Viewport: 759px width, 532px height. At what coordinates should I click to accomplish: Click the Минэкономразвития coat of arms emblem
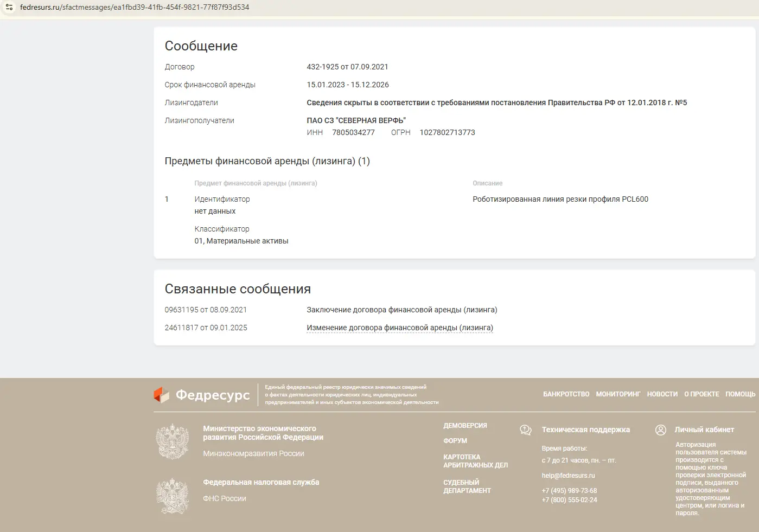point(173,441)
